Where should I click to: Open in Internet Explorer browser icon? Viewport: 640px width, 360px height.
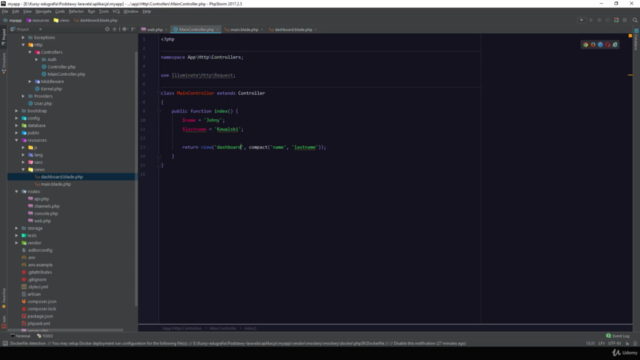[615, 44]
